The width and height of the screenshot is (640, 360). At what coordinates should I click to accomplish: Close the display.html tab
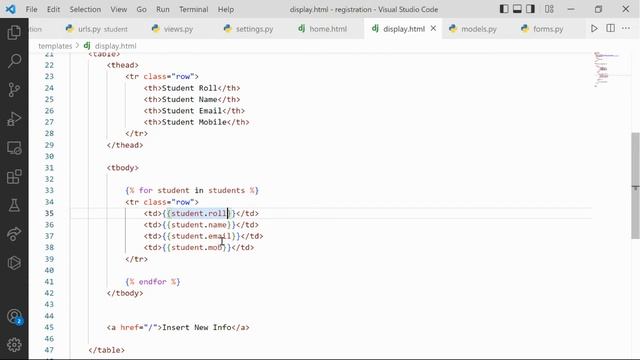[x=433, y=29]
